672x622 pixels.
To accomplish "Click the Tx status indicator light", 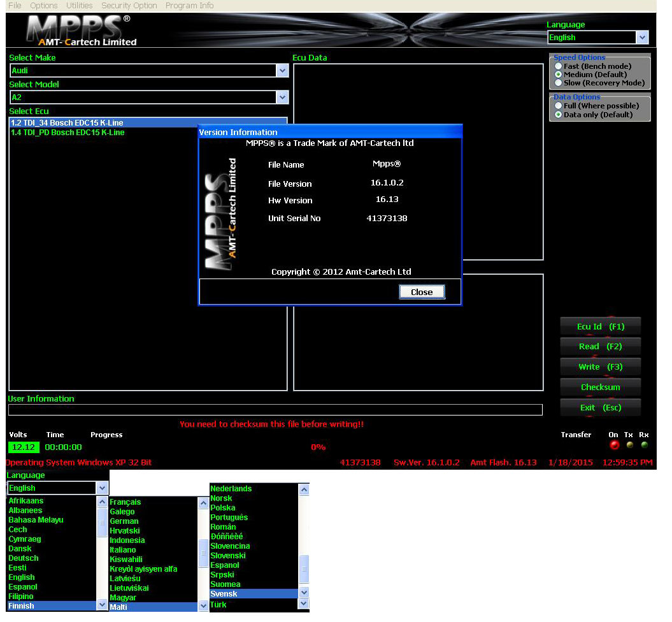I will point(629,445).
